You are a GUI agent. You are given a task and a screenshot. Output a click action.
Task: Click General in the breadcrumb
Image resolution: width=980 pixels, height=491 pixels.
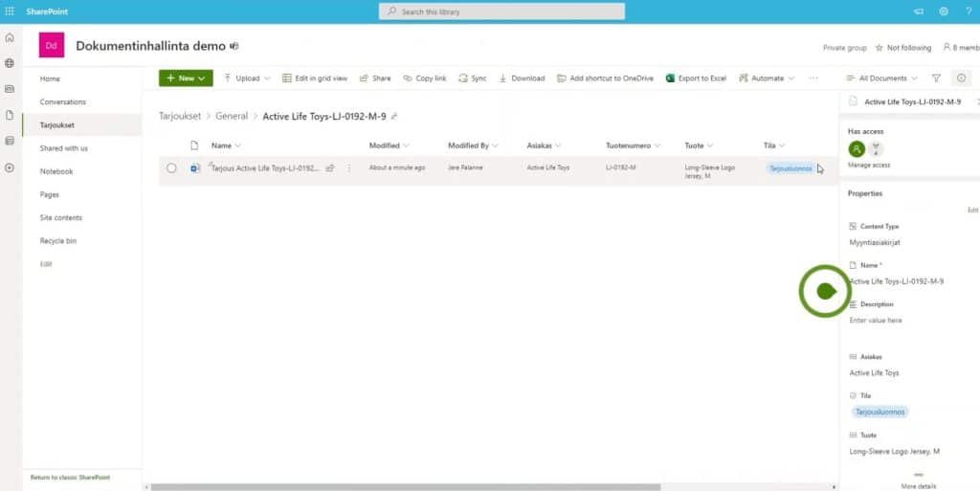click(232, 116)
